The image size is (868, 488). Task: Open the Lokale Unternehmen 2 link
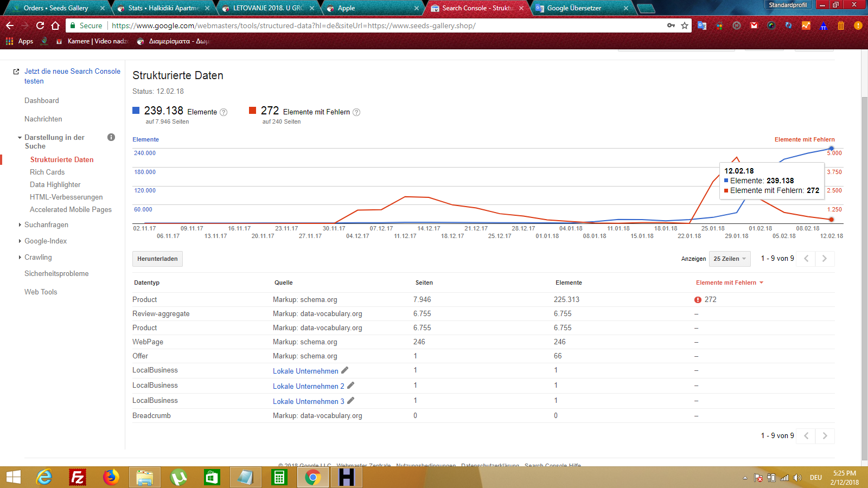(x=309, y=386)
